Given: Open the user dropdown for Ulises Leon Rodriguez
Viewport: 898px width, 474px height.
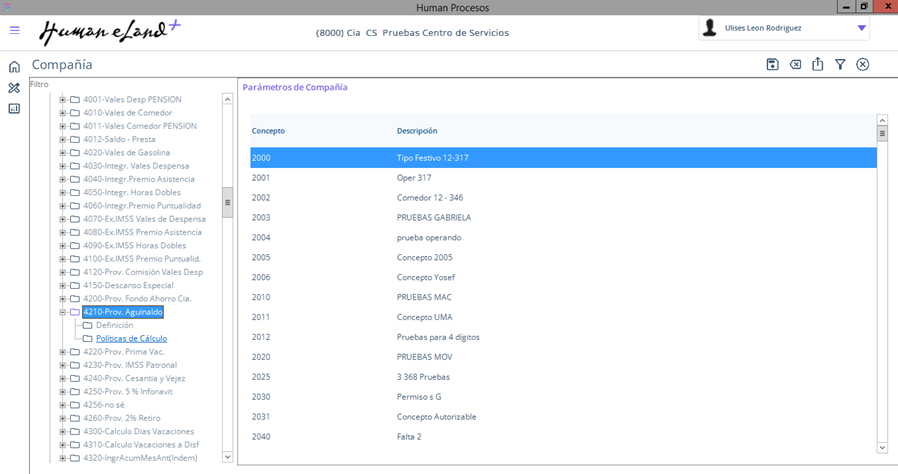Looking at the screenshot, I should coord(861,29).
